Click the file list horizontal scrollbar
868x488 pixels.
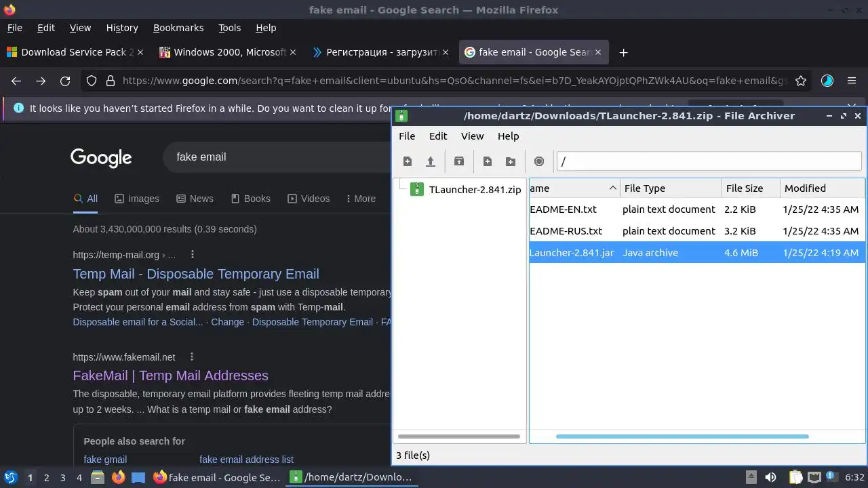click(x=682, y=436)
